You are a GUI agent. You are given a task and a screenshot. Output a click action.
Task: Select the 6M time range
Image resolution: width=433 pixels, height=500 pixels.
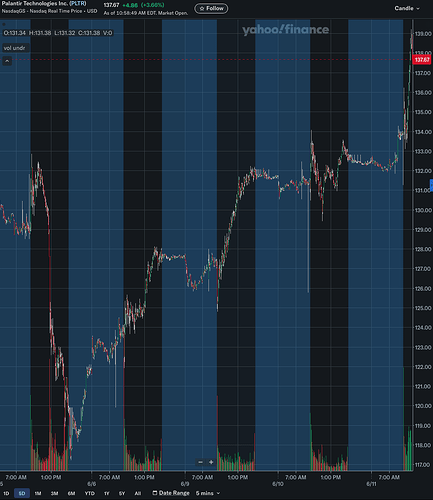point(71,493)
